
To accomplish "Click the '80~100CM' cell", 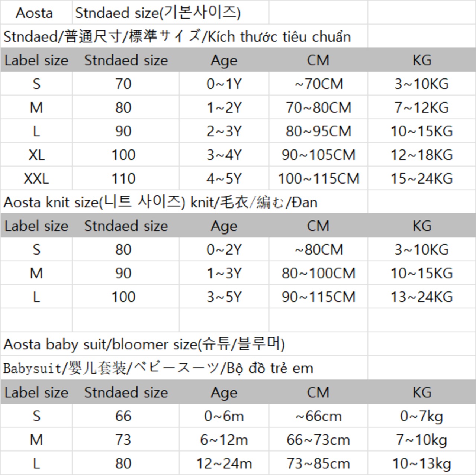I will click(x=318, y=274).
